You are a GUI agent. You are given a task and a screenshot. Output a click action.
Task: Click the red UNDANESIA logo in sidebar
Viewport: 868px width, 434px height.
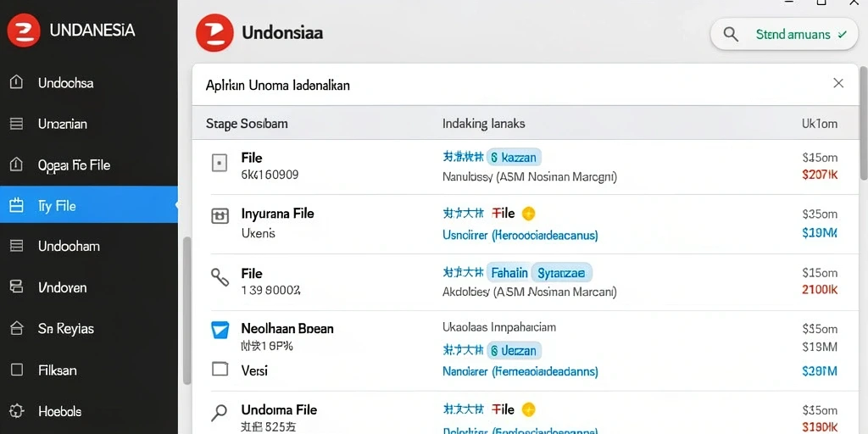pos(23,30)
